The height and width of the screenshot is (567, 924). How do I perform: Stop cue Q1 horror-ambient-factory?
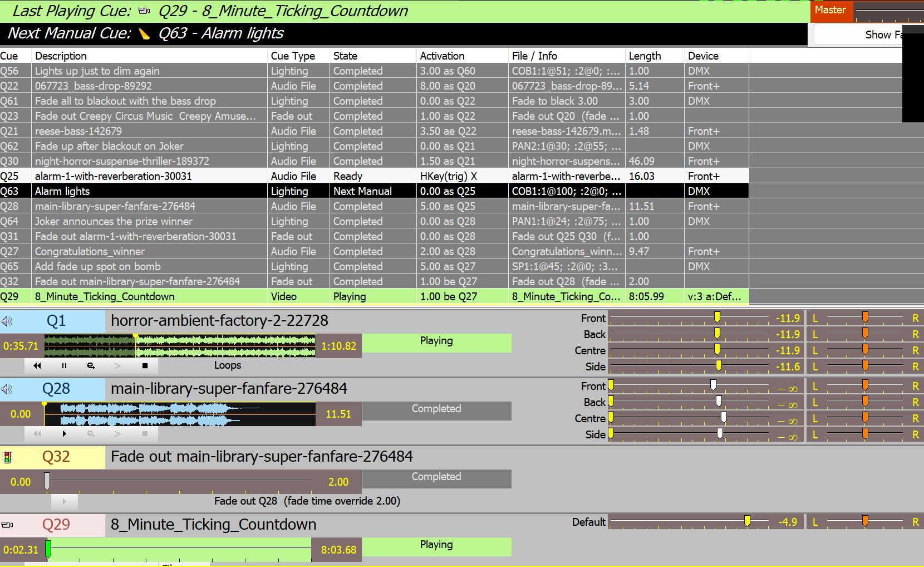pos(145,366)
